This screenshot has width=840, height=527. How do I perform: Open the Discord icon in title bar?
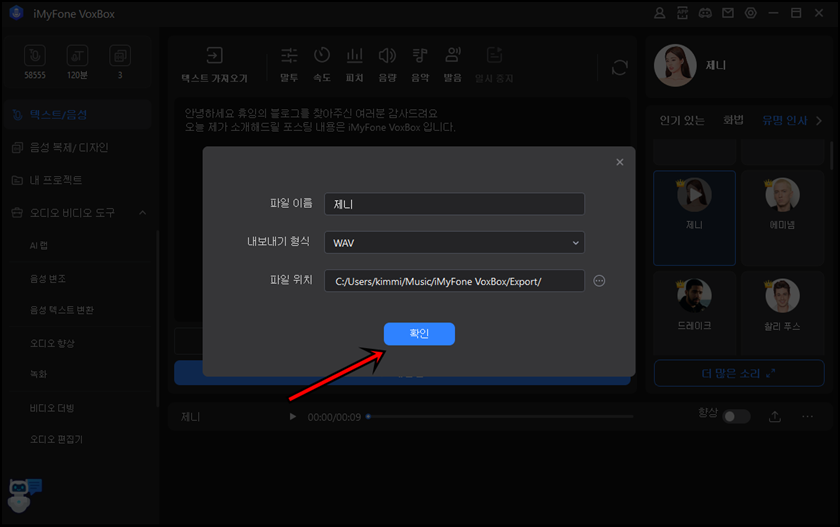[705, 13]
